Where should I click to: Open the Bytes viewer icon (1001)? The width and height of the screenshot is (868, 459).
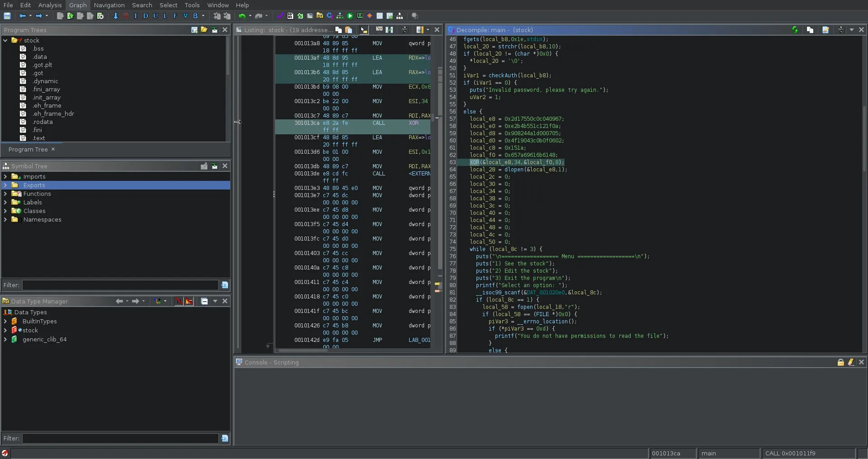(x=290, y=16)
